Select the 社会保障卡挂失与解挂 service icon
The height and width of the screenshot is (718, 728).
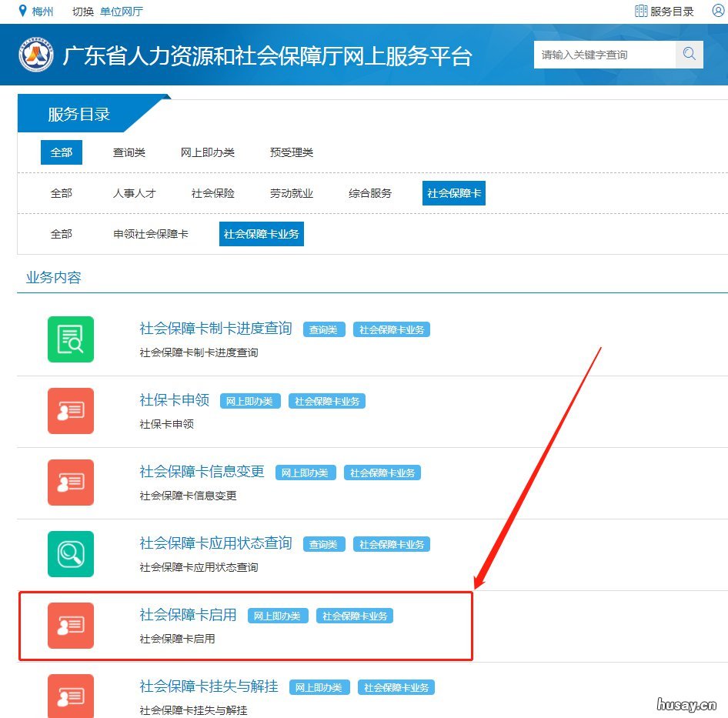point(70,695)
